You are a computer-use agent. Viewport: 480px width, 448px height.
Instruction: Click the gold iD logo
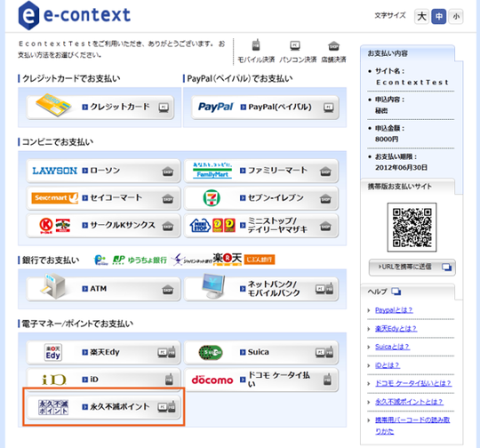coord(54,380)
